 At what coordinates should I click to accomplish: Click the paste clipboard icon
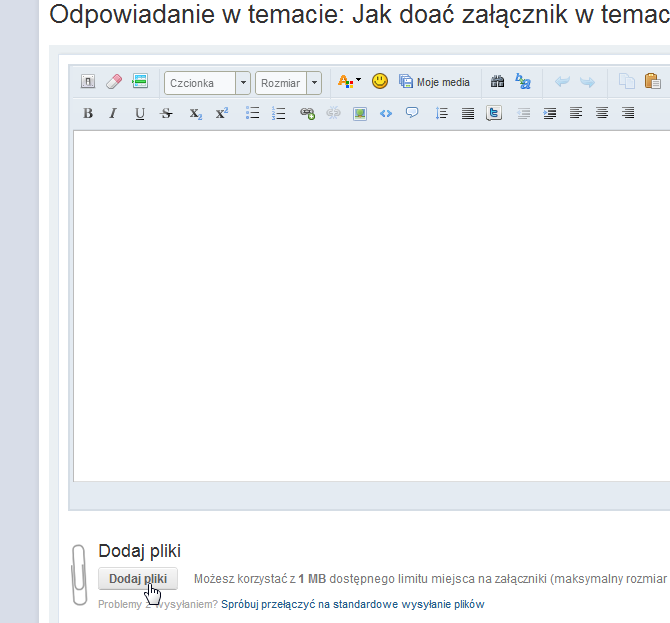pyautogui.click(x=653, y=81)
